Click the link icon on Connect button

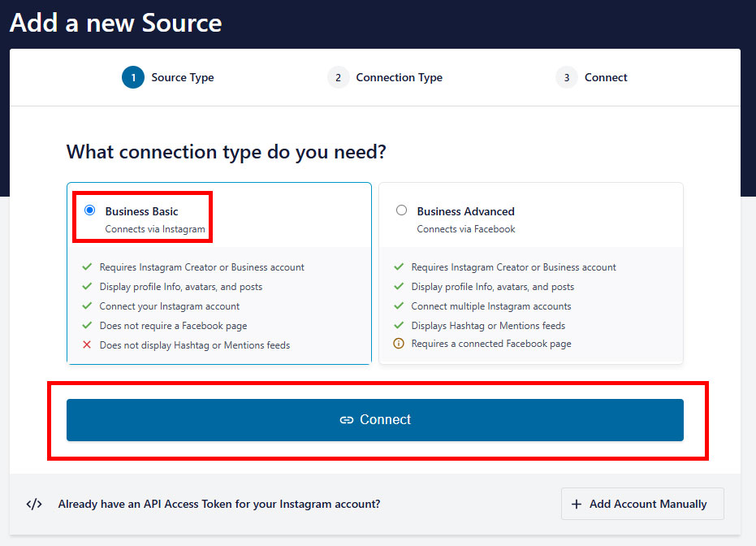point(347,420)
